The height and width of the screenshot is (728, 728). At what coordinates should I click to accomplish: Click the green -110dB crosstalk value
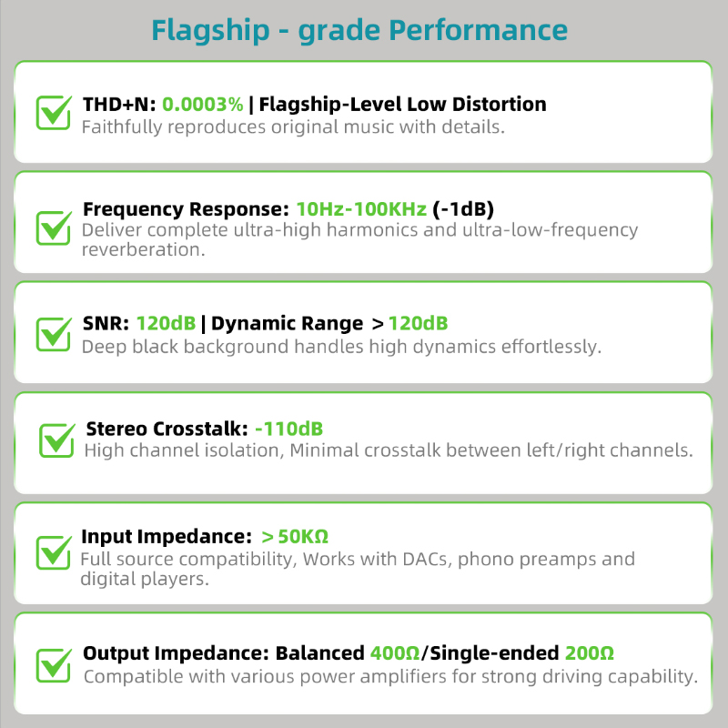point(288,429)
